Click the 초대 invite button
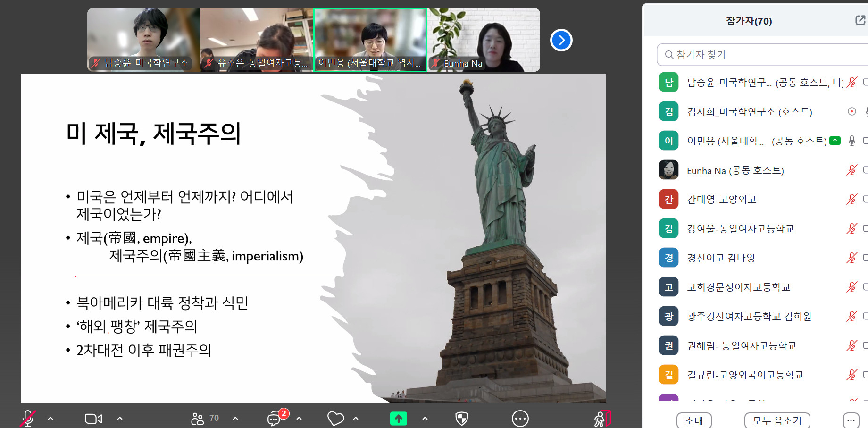This screenshot has width=868, height=428. 693,420
